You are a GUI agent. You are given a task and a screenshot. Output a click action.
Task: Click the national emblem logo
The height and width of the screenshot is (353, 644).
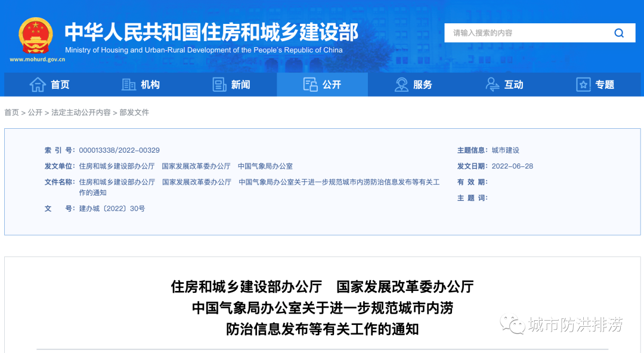pyautogui.click(x=36, y=36)
